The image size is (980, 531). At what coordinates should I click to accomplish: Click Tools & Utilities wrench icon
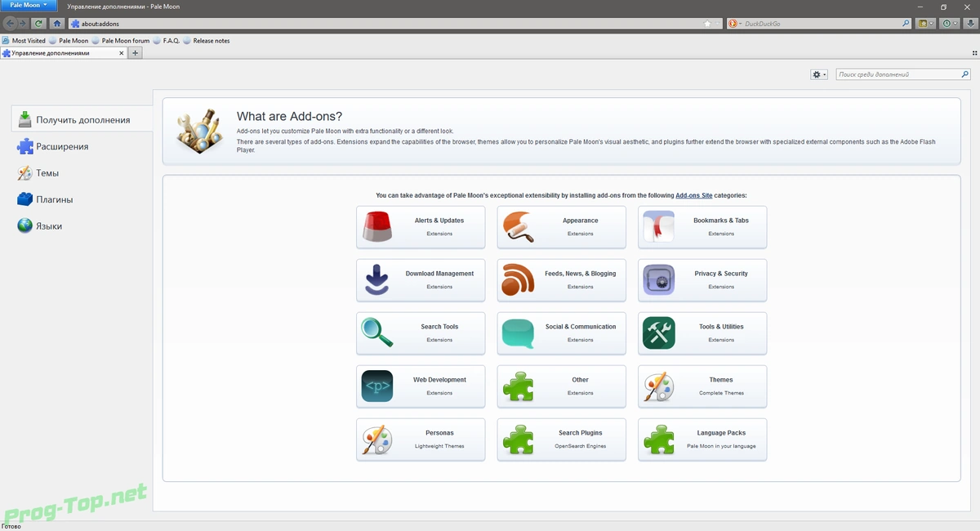[658, 333]
